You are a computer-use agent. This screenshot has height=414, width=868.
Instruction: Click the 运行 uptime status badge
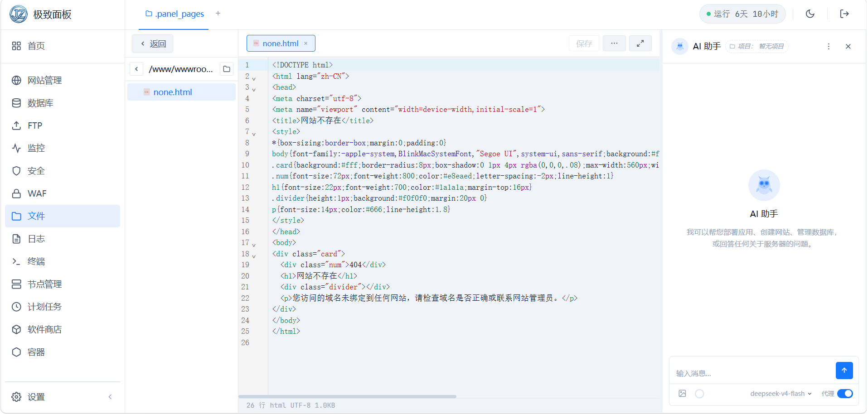tap(742, 14)
